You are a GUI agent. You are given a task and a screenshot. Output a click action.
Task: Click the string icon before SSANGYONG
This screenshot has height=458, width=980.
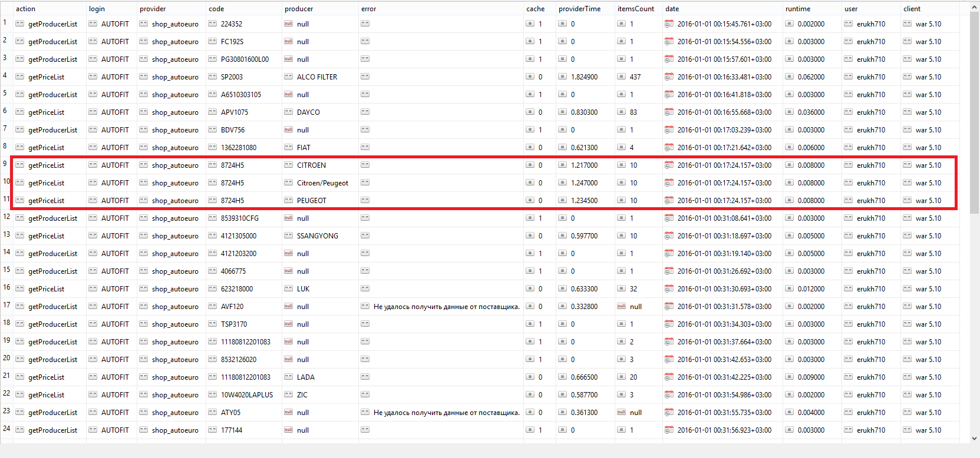[x=288, y=236]
